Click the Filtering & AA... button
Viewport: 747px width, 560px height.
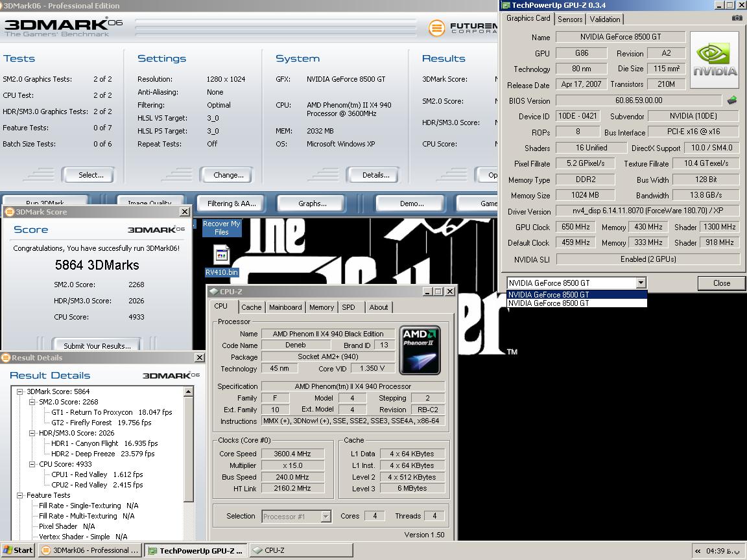[x=231, y=204]
